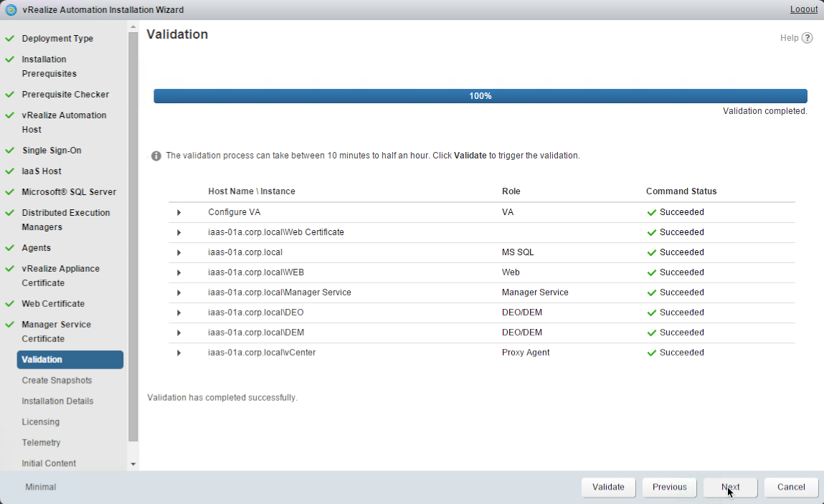Image resolution: width=824 pixels, height=504 pixels.
Task: Click checkmark beside Prerequisite Checker step
Action: 9,95
